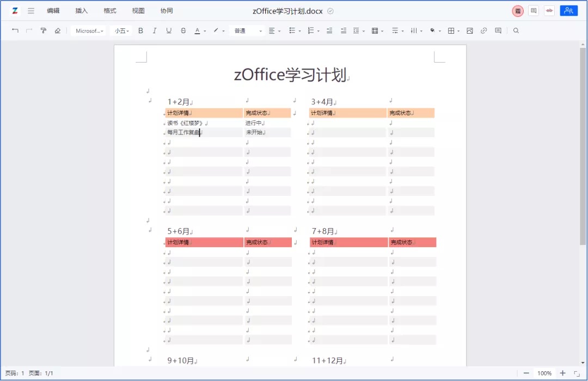The image size is (588, 381).
Task: Toggle underline formatting
Action: [x=169, y=30]
